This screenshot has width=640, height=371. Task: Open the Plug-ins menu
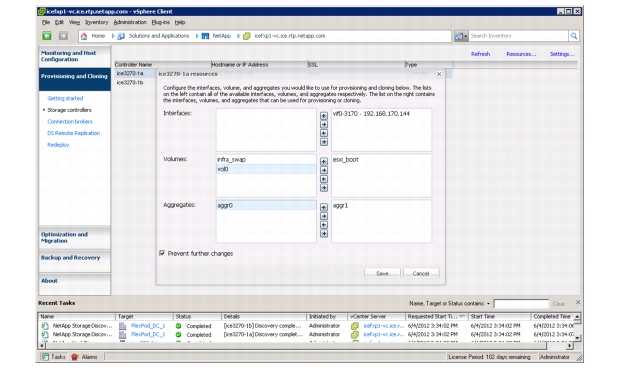pyautogui.click(x=160, y=22)
